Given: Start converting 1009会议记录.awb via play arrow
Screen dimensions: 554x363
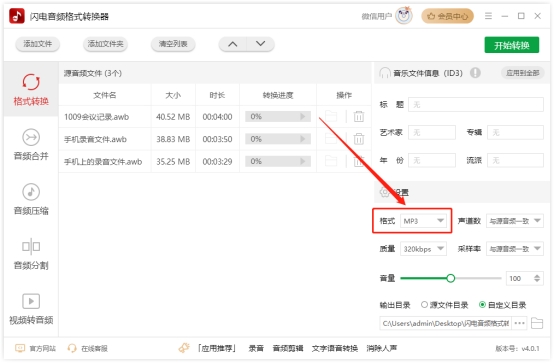Looking at the screenshot, I should (x=303, y=116).
